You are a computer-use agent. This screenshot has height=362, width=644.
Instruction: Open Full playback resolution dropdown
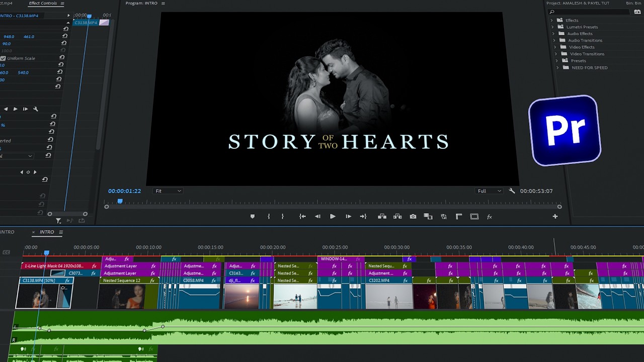click(x=489, y=191)
